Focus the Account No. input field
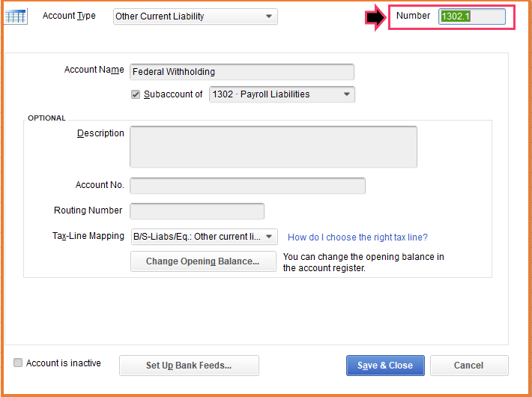The image size is (532, 397). 247,186
